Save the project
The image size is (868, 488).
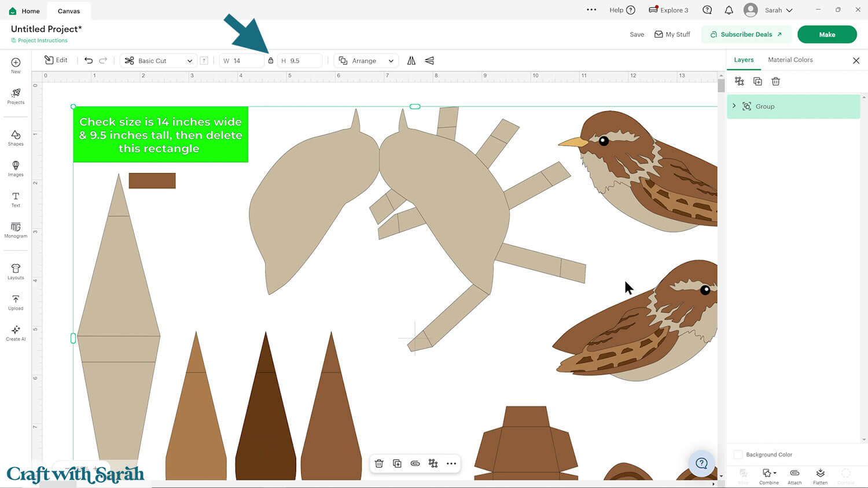(x=637, y=34)
